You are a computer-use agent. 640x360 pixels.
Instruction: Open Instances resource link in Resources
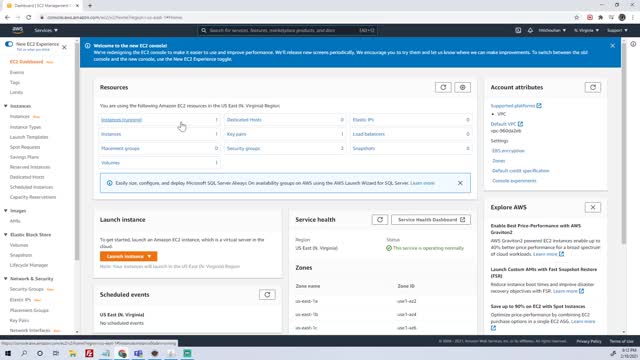(111, 134)
